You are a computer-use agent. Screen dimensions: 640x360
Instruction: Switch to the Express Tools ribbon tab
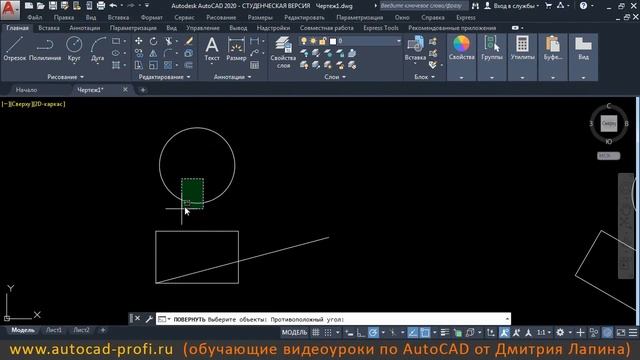tap(380, 28)
